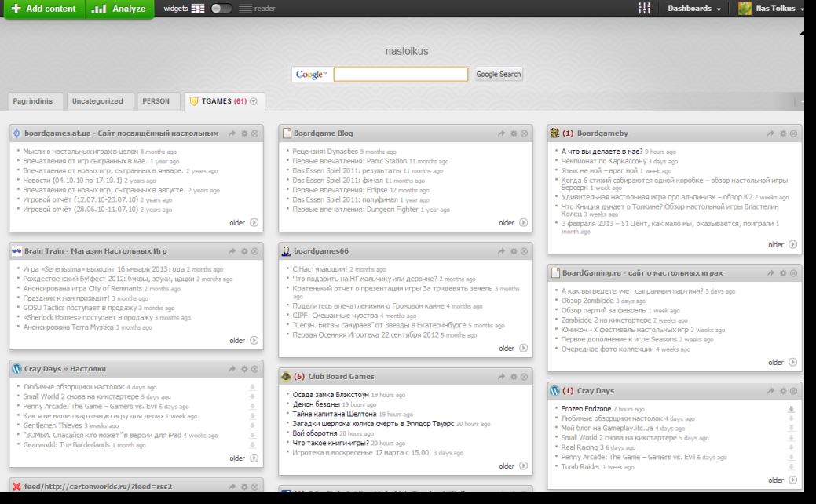The width and height of the screenshot is (816, 504).
Task: Select the TGAMES tab
Action: point(224,101)
